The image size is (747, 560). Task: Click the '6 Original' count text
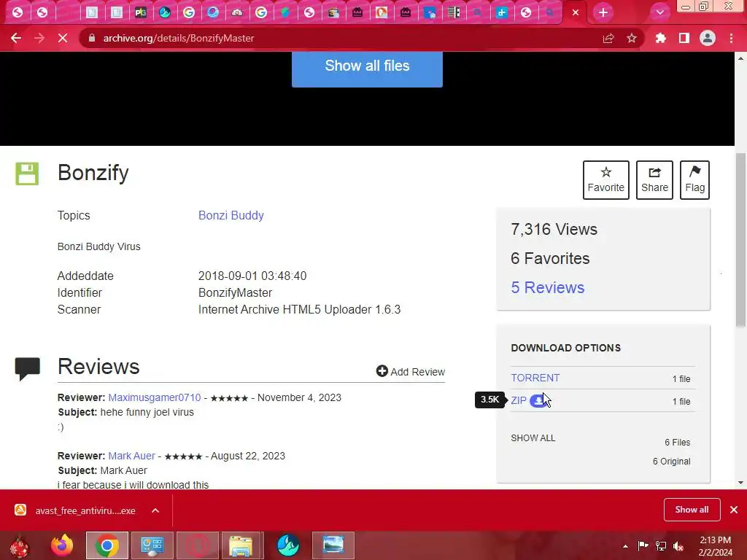pyautogui.click(x=671, y=462)
